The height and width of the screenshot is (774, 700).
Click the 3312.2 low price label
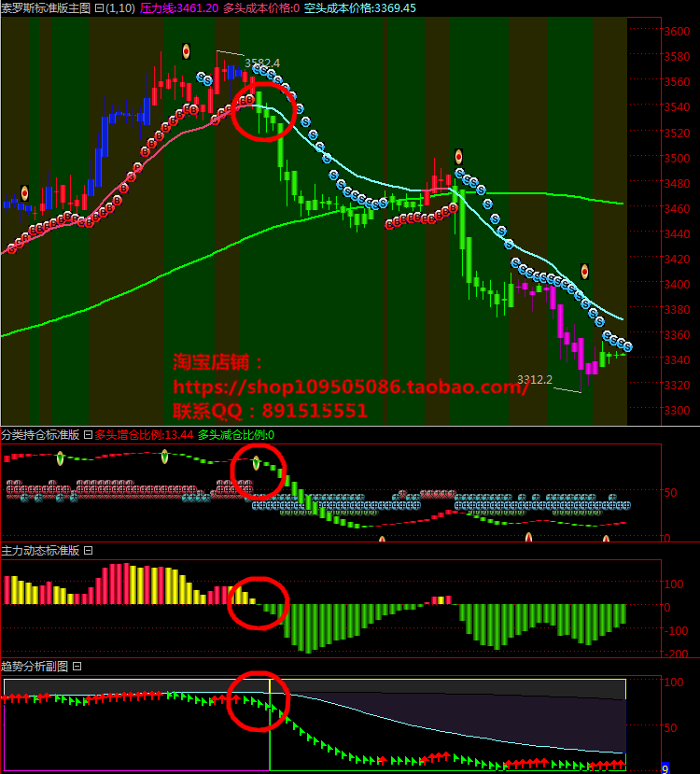[x=535, y=380]
